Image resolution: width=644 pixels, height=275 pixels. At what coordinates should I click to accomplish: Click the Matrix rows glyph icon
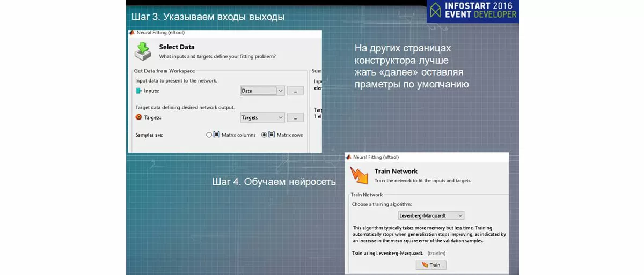tap(272, 135)
